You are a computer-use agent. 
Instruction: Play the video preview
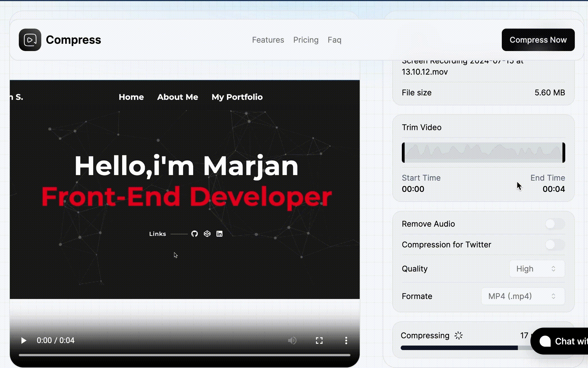tap(24, 341)
